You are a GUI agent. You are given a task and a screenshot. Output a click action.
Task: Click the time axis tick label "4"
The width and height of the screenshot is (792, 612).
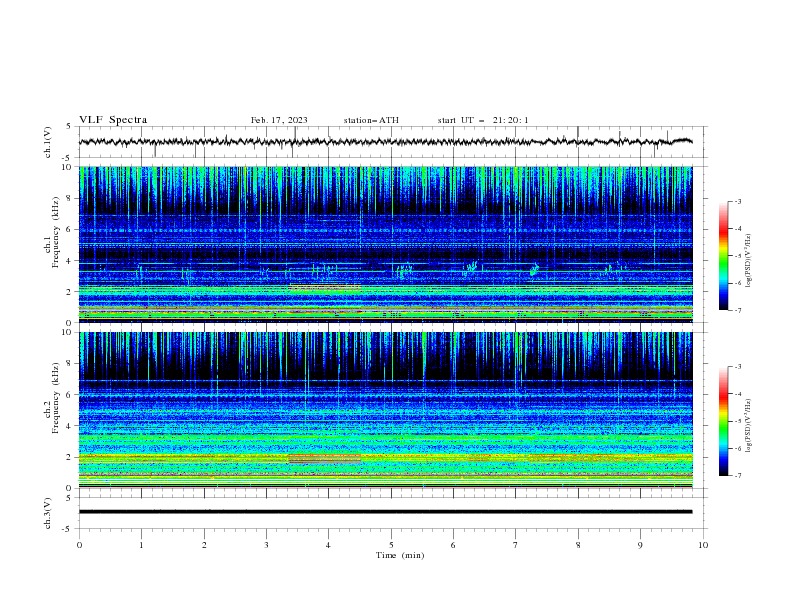(328, 545)
